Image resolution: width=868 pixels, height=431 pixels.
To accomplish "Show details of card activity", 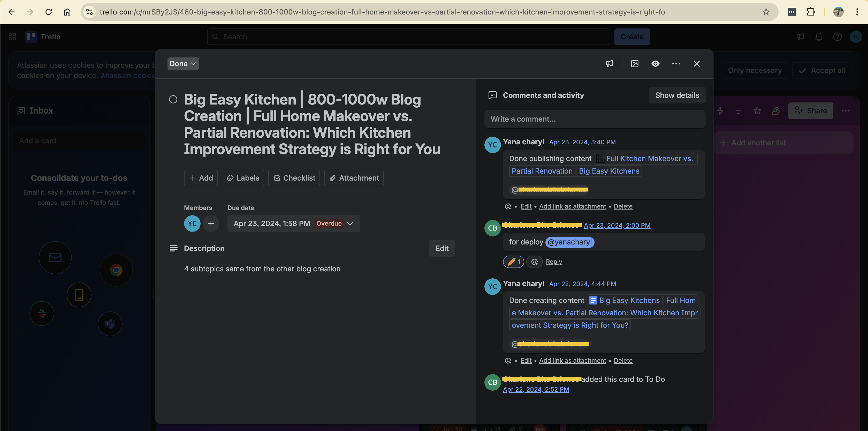I will coord(677,95).
